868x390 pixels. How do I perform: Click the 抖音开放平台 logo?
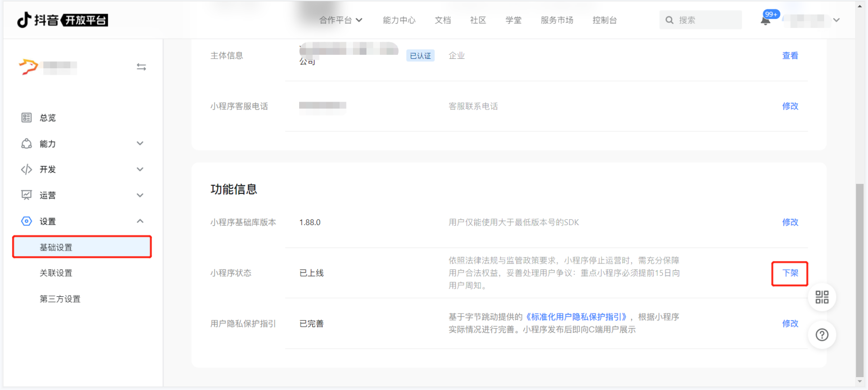tap(63, 20)
